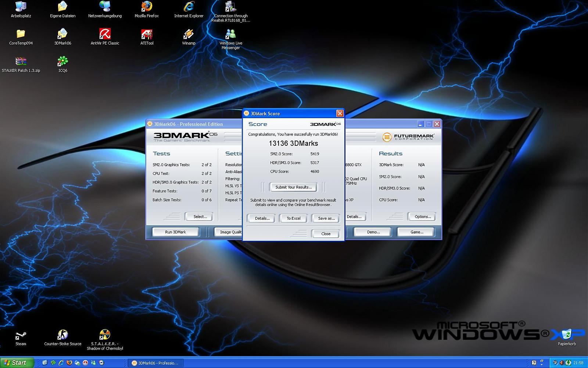Open the Start menu
Screen dimensions: 588x368
[x=17, y=362]
